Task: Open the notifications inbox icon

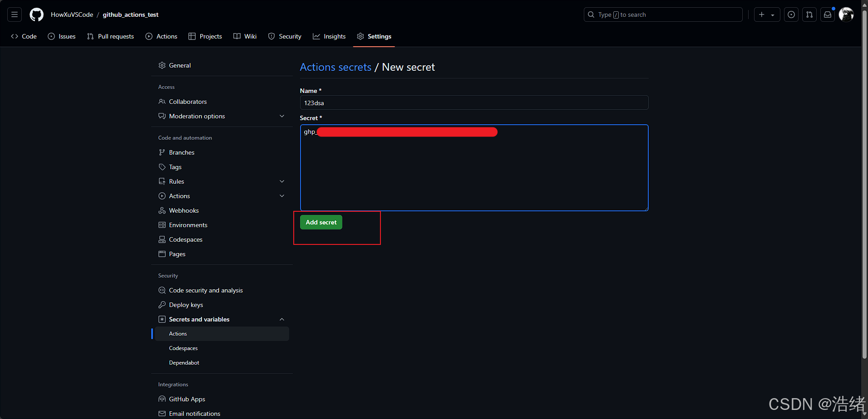Action: coord(828,15)
